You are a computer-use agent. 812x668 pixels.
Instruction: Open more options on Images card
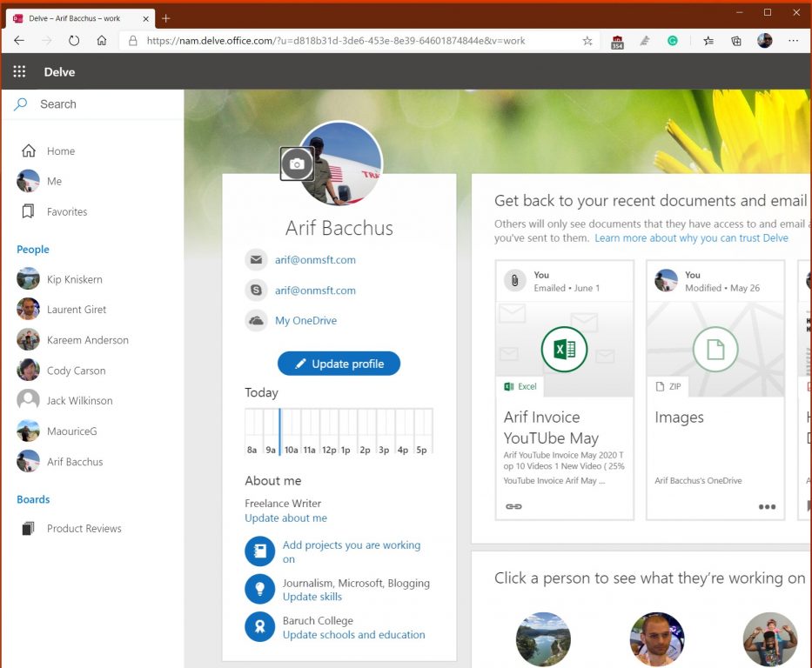coord(767,506)
